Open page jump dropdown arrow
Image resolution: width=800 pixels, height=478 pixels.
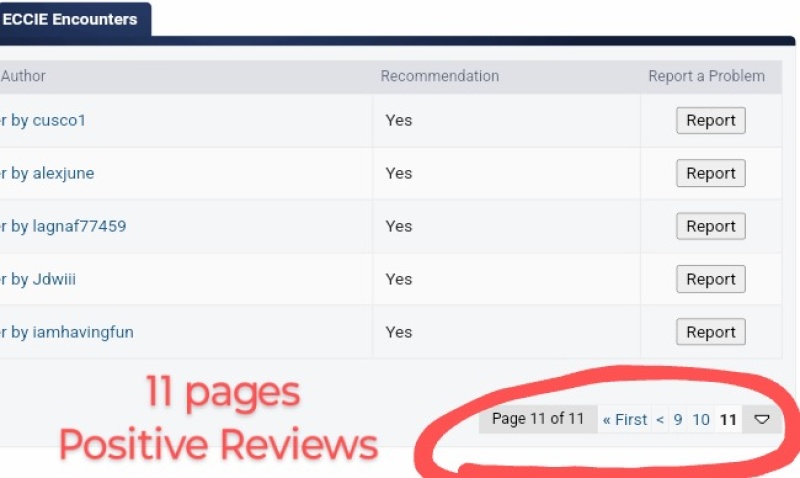point(762,419)
